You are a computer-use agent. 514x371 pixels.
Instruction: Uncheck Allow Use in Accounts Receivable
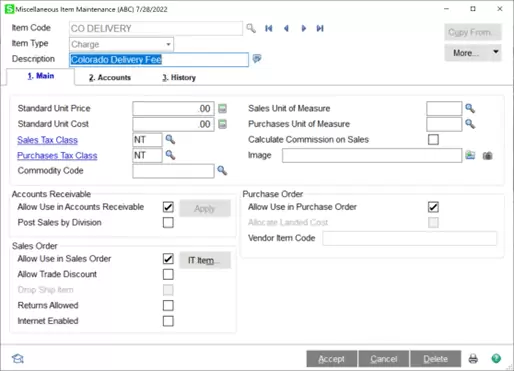pyautogui.click(x=168, y=207)
